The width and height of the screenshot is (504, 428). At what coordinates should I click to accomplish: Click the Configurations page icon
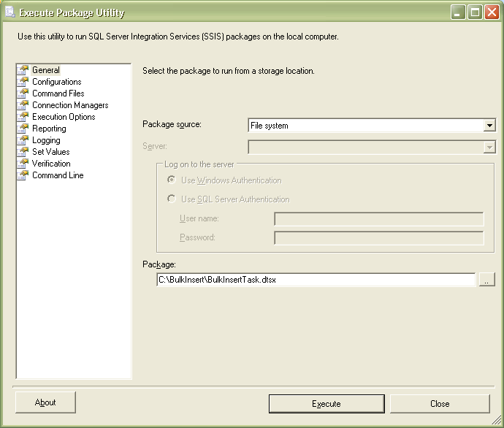click(23, 82)
